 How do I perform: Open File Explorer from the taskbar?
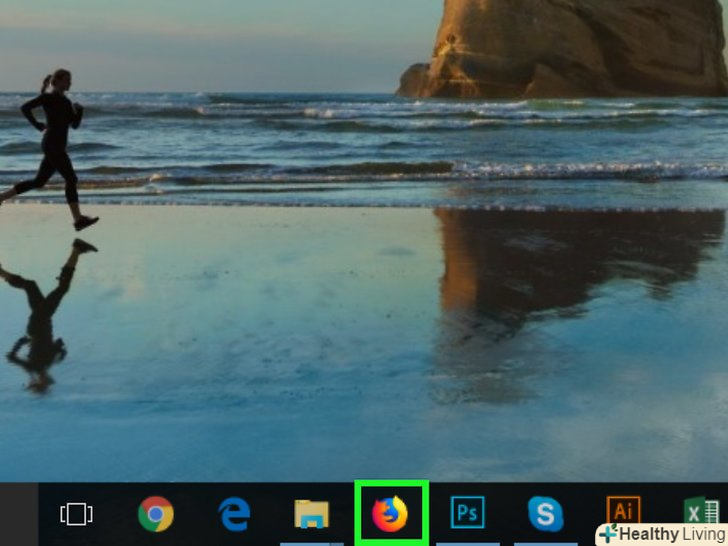pos(312,514)
